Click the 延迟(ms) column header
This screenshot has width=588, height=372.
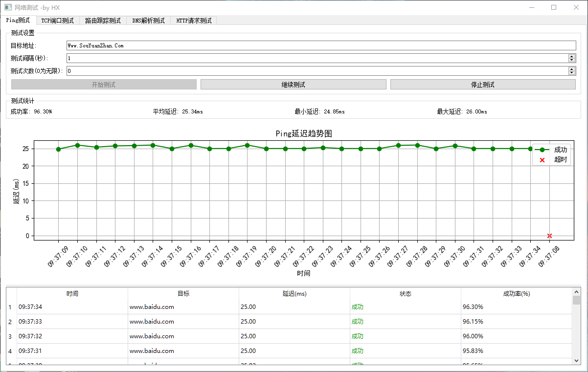click(294, 294)
